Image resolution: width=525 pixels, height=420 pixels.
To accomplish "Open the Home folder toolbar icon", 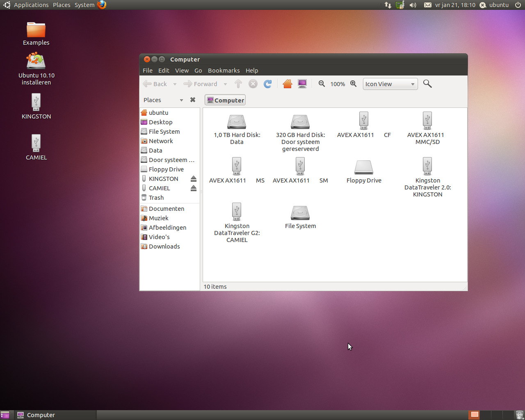I will [287, 84].
